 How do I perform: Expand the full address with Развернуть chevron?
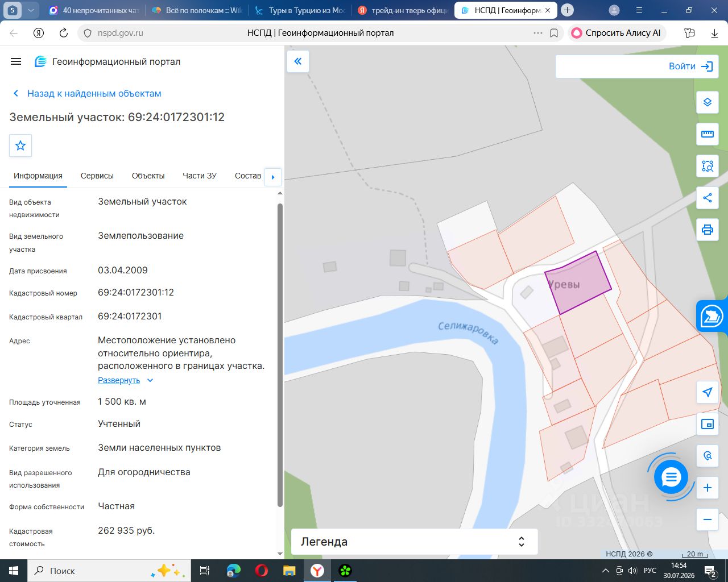coord(150,380)
